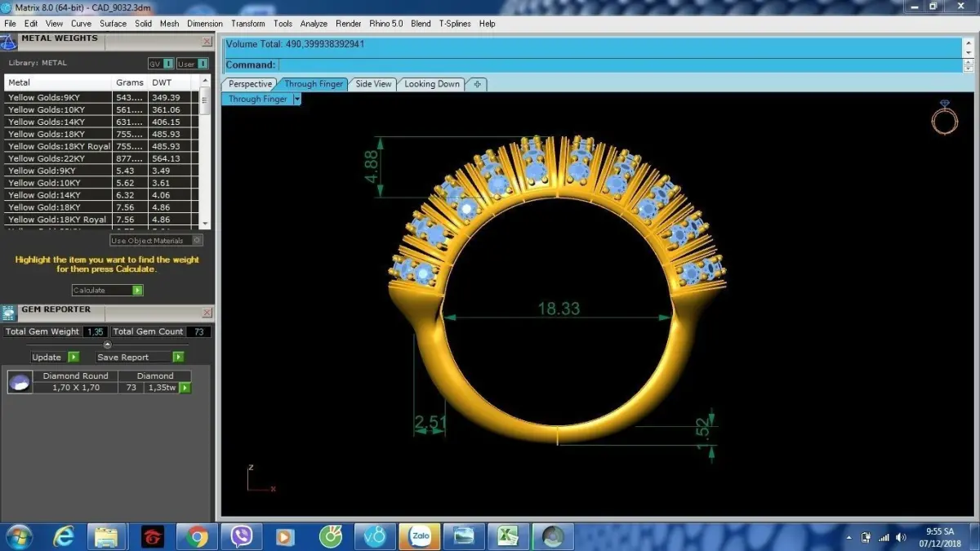980x551 pixels.
Task: Select the Through Finger tab
Action: (314, 84)
